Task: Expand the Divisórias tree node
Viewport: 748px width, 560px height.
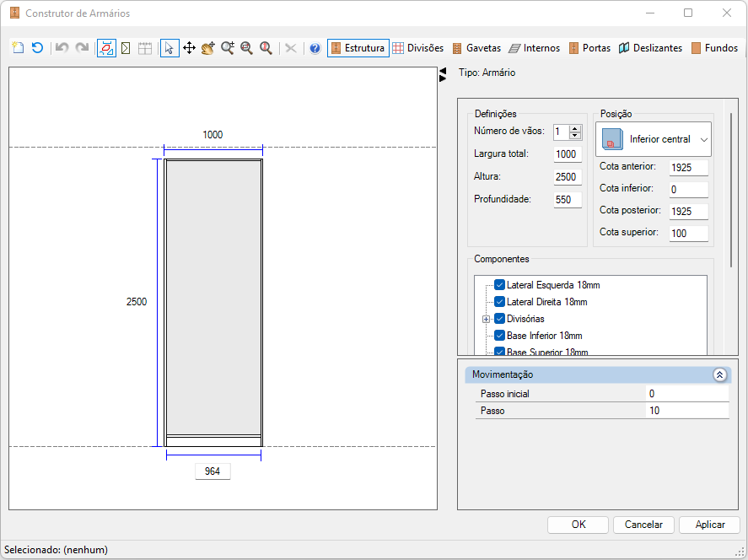Action: 486,319
